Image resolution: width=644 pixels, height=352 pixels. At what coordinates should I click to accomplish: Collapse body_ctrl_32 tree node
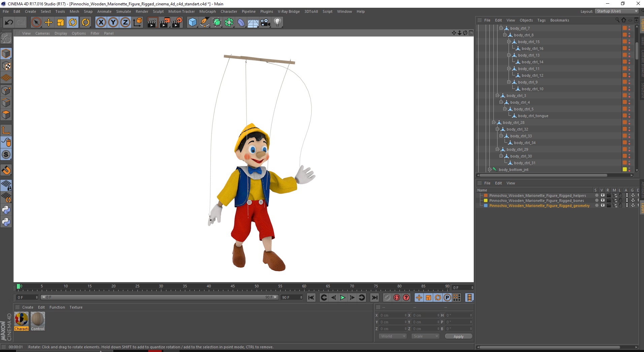tap(497, 129)
